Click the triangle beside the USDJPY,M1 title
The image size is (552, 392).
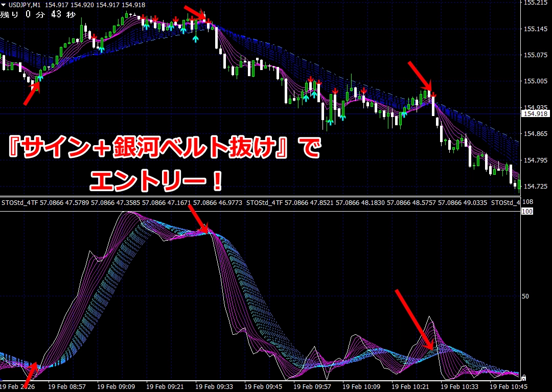4,5
